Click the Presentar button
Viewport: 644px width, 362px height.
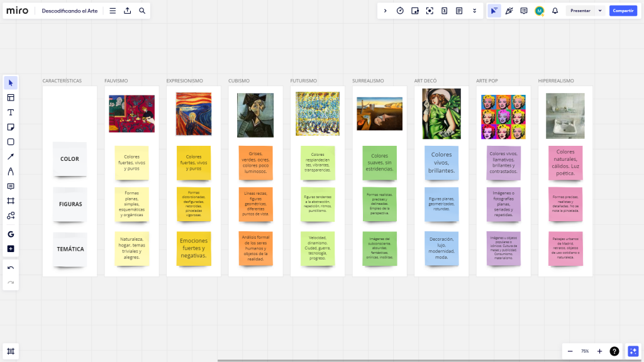pos(580,11)
